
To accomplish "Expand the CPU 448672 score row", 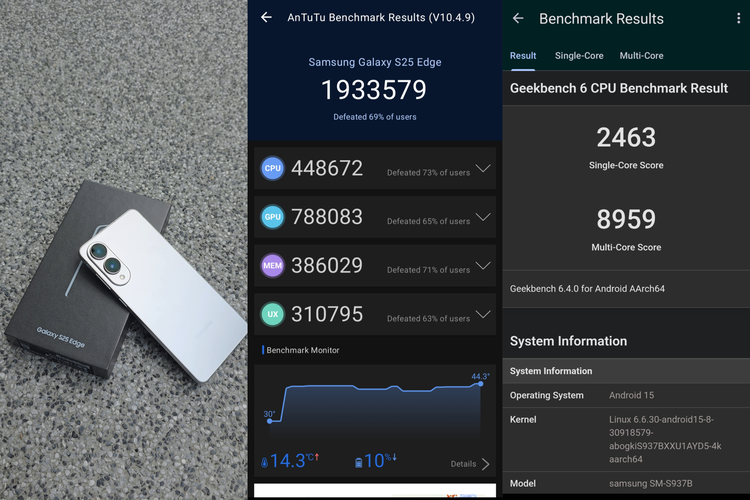I will (x=483, y=168).
